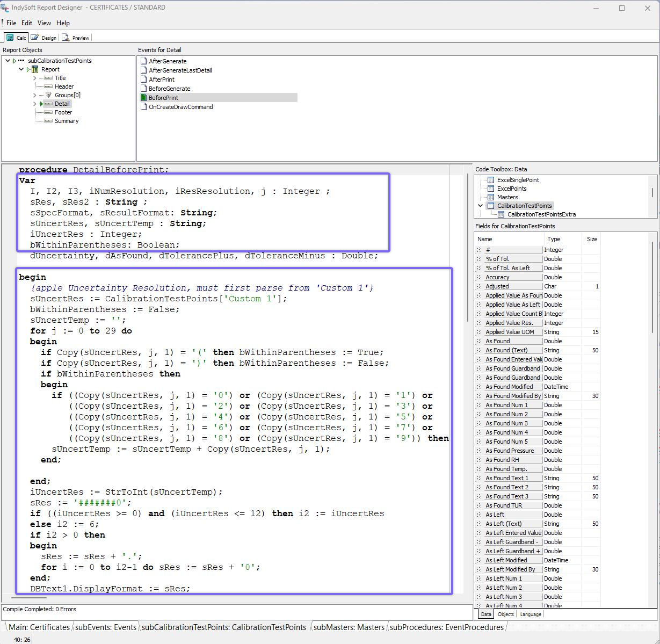Collapse CalibrationTestPoints in Code Toolbox
This screenshot has height=644, width=660.
(x=481, y=206)
